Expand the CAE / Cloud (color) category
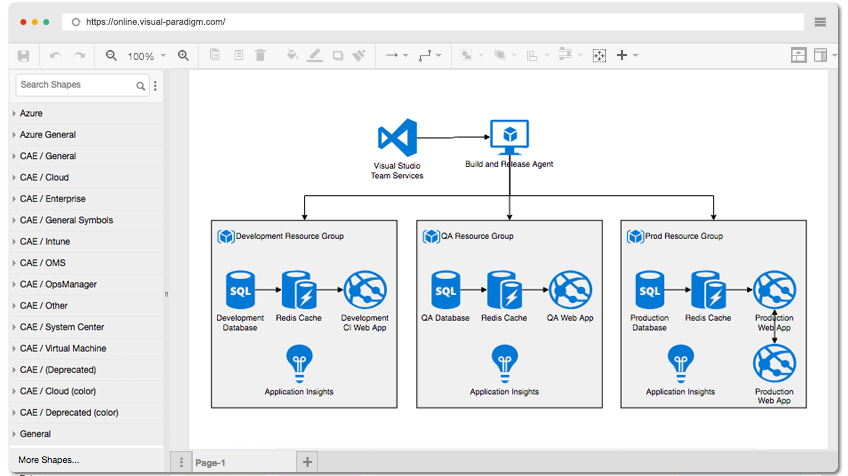 click(87, 391)
